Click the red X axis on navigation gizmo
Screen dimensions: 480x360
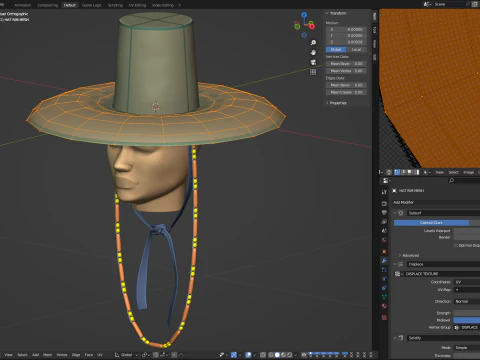pos(312,26)
